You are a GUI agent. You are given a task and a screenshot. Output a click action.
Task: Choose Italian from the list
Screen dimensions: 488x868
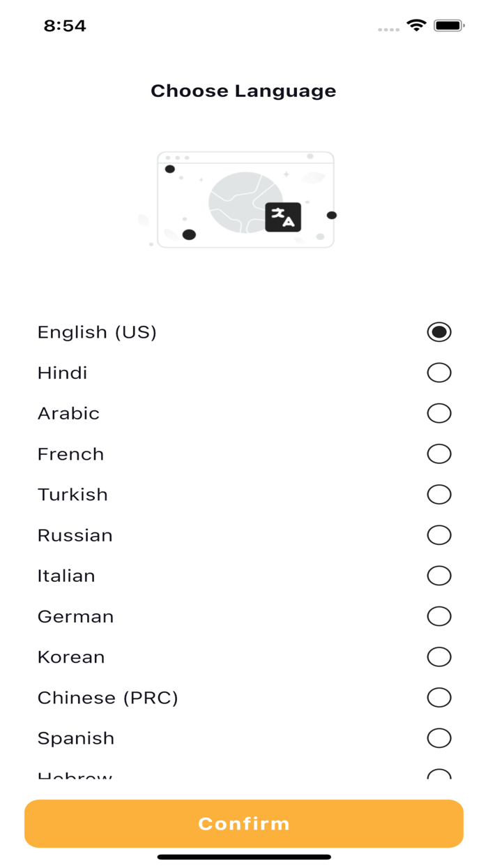click(x=439, y=576)
